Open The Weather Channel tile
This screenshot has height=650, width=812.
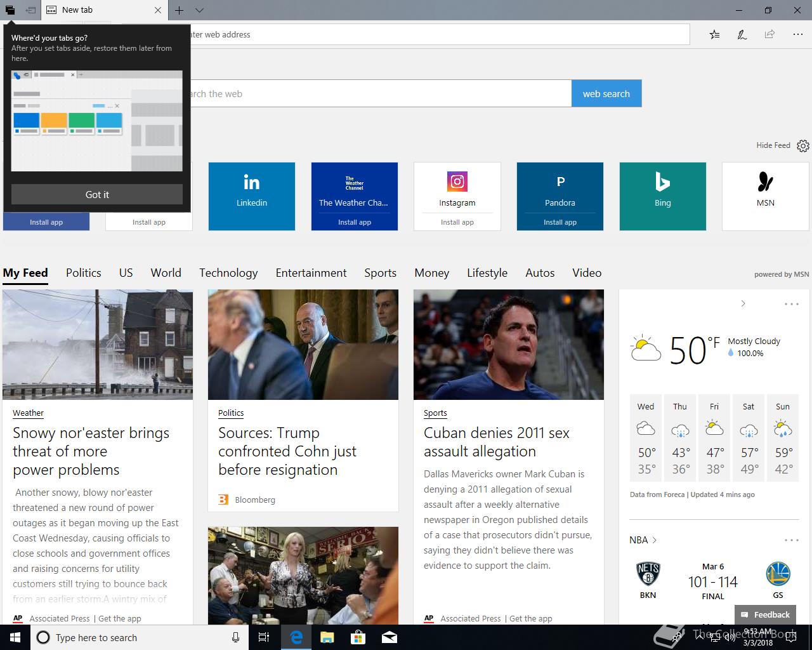355,189
